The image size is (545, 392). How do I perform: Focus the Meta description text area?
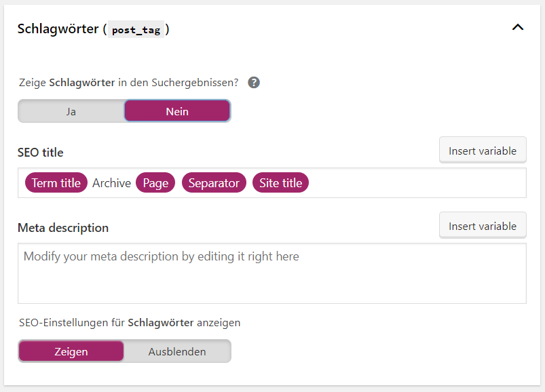point(272,273)
